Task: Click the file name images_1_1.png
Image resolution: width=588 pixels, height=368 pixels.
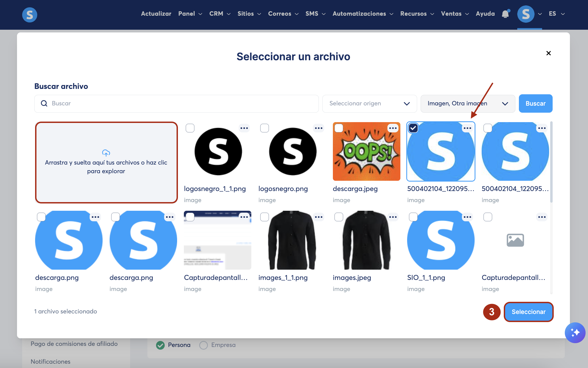Action: [283, 278]
